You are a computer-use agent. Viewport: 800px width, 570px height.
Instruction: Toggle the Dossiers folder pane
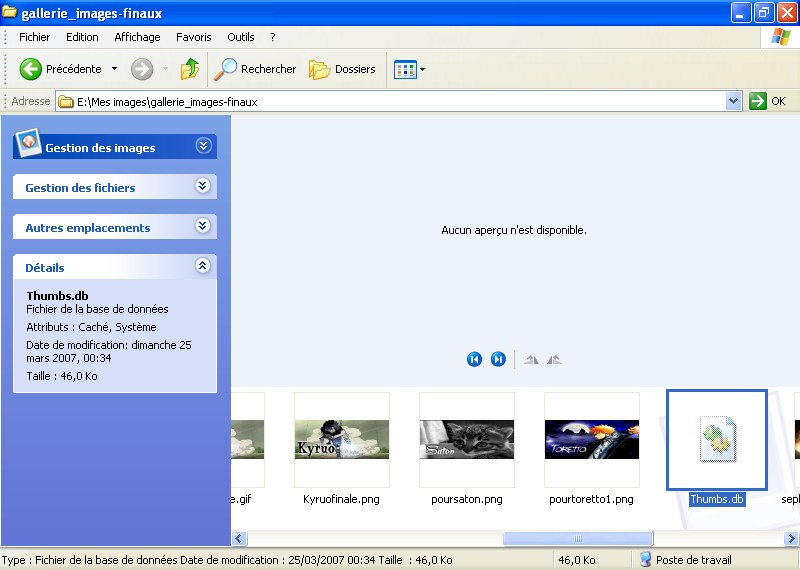point(342,69)
